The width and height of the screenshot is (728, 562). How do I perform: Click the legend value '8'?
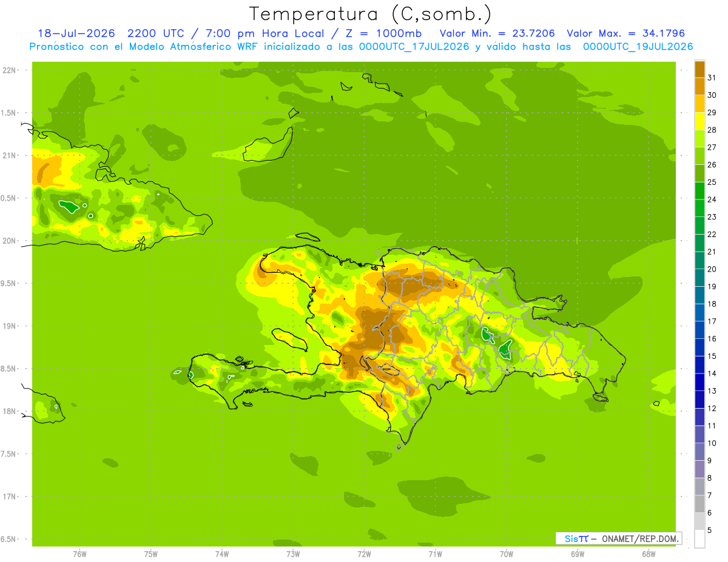point(710,478)
